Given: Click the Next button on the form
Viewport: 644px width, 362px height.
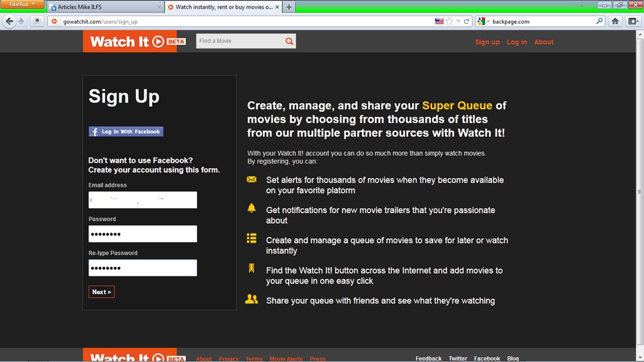Looking at the screenshot, I should pos(101,292).
